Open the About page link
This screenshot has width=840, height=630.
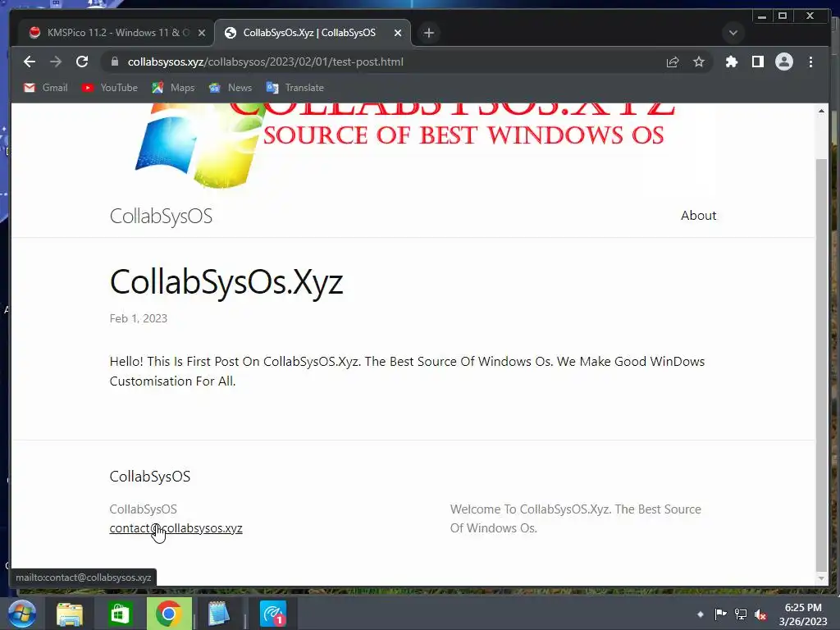click(698, 216)
